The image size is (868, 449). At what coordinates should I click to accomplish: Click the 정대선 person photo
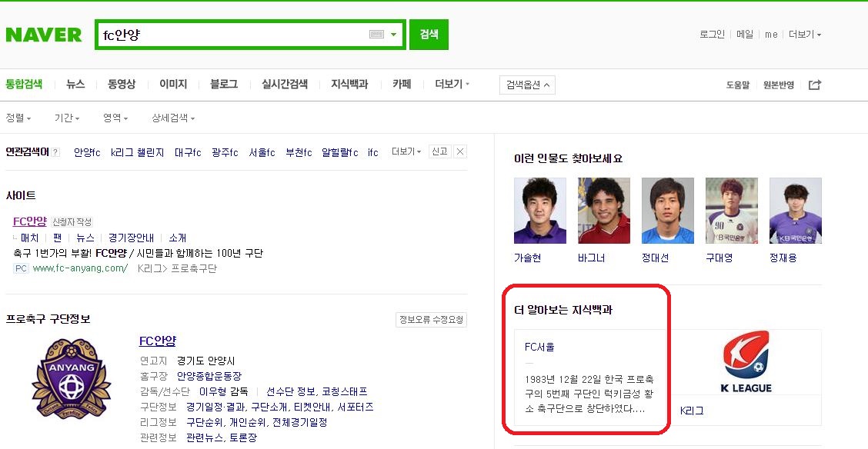click(x=668, y=211)
